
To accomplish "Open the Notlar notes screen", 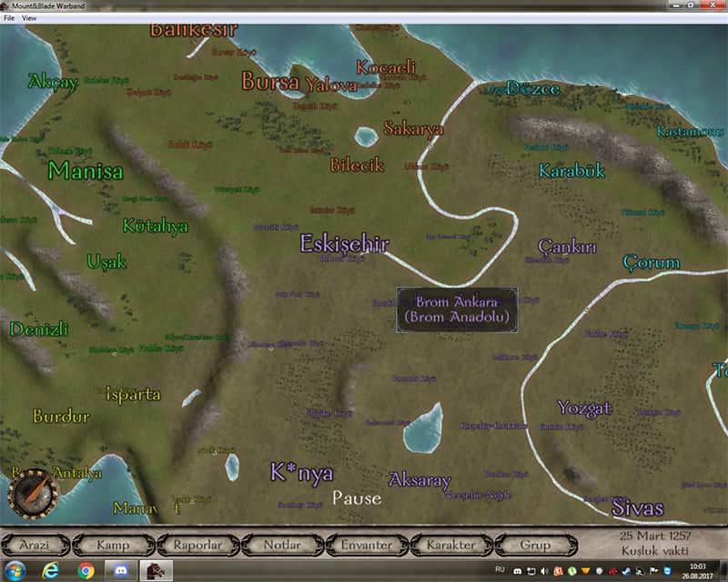I will pyautogui.click(x=282, y=546).
